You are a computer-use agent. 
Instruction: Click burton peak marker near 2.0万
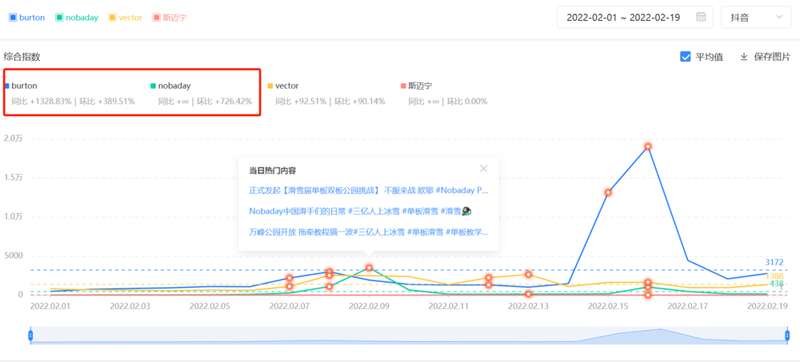tap(647, 146)
